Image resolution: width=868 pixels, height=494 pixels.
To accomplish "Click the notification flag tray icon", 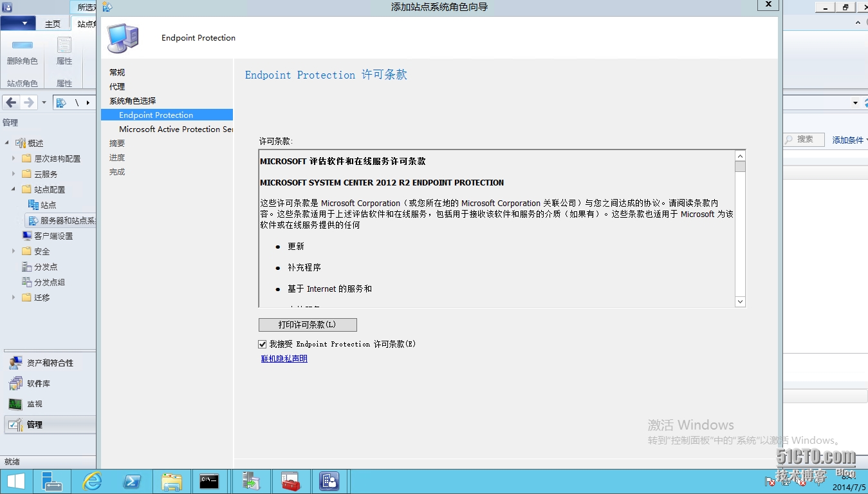I will (x=770, y=481).
